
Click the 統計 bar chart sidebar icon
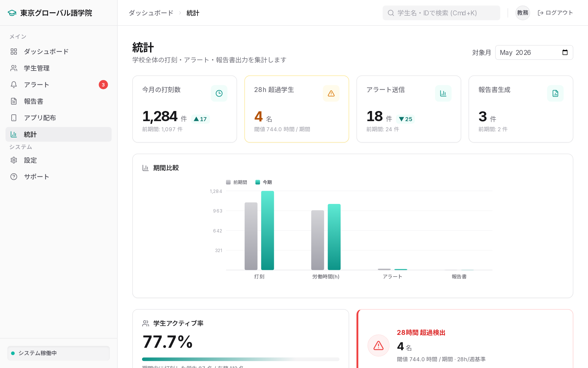(14, 134)
